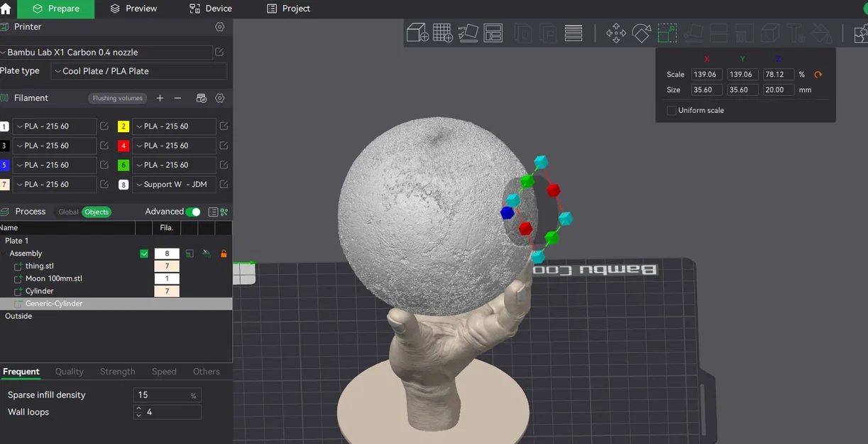The image size is (868, 444).
Task: Open filament 8 Support W dropdown
Action: point(174,184)
